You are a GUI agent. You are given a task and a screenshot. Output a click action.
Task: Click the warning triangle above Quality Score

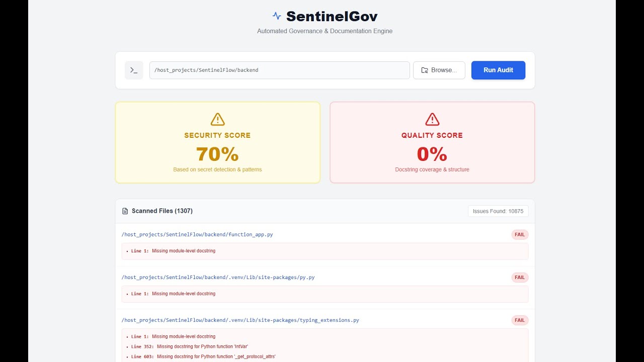click(x=432, y=119)
